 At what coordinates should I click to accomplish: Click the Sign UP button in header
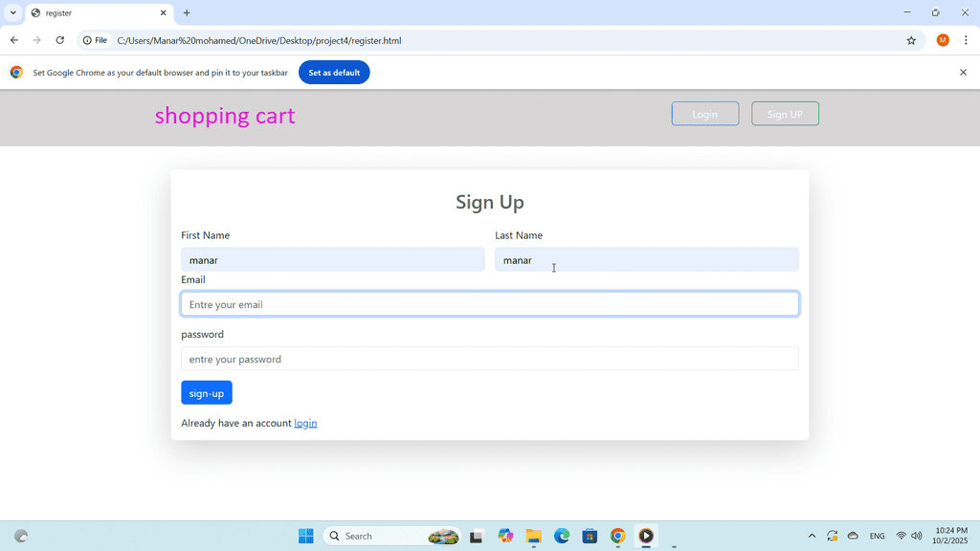click(785, 114)
